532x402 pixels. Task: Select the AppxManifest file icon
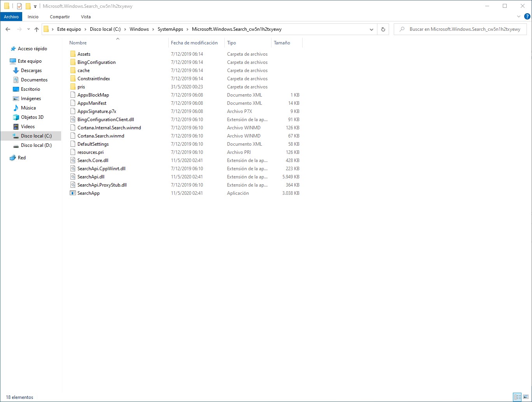click(73, 103)
